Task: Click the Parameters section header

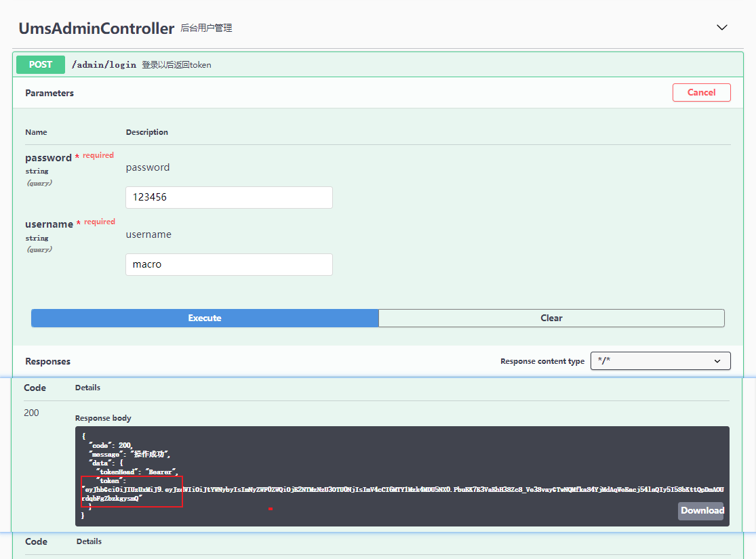Action: coord(49,93)
